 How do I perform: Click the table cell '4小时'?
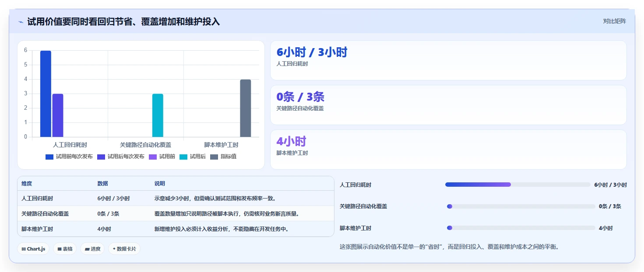click(x=104, y=229)
